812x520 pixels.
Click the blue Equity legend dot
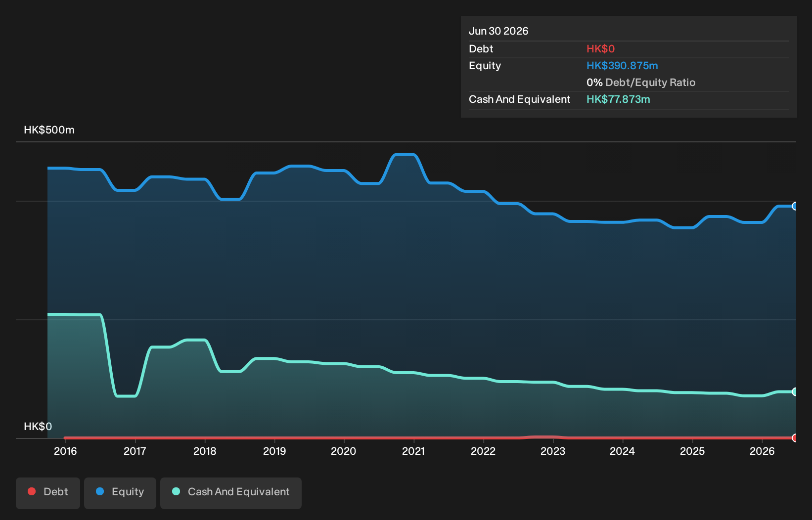100,491
